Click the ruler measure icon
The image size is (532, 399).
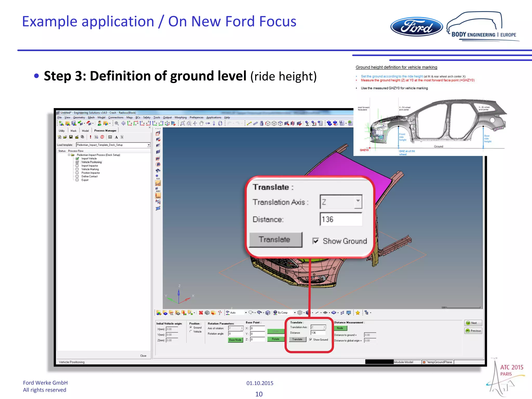256,123
